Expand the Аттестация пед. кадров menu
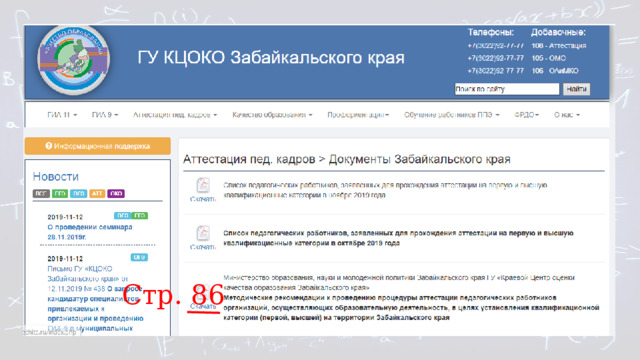640x360 pixels. (175, 115)
